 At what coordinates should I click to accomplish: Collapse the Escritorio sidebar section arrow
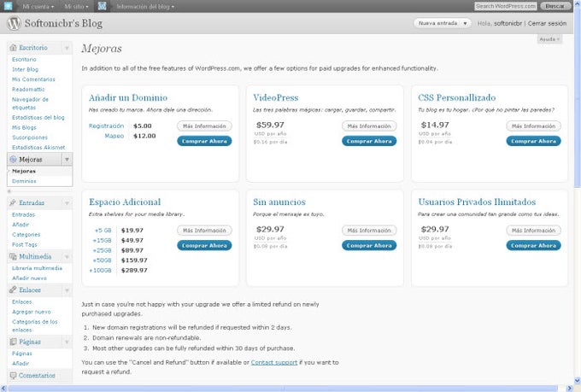click(67, 48)
